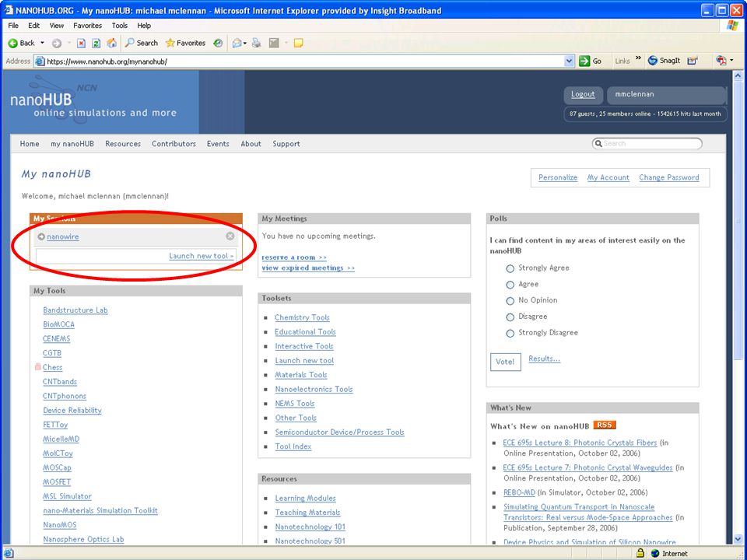Image resolution: width=747 pixels, height=560 pixels.
Task: Open the Mail icon dropdown arrow
Action: click(245, 44)
